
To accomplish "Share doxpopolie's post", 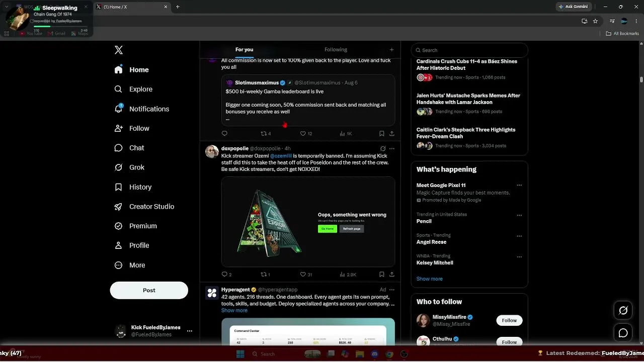I will pyautogui.click(x=392, y=275).
